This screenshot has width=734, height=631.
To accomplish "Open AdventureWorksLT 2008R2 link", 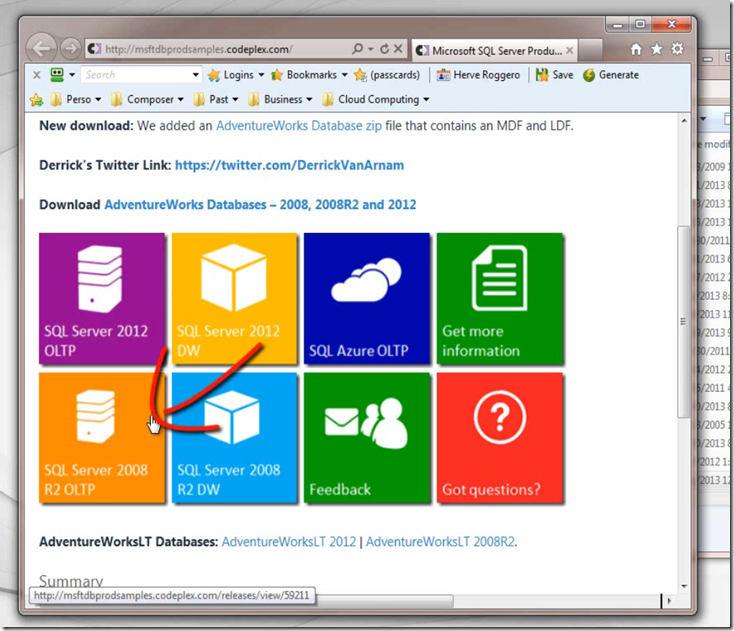I will [x=440, y=542].
